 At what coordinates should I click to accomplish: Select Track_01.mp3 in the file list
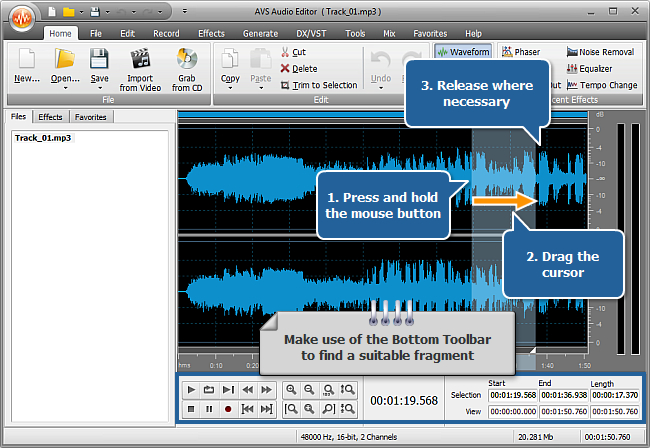coord(43,138)
